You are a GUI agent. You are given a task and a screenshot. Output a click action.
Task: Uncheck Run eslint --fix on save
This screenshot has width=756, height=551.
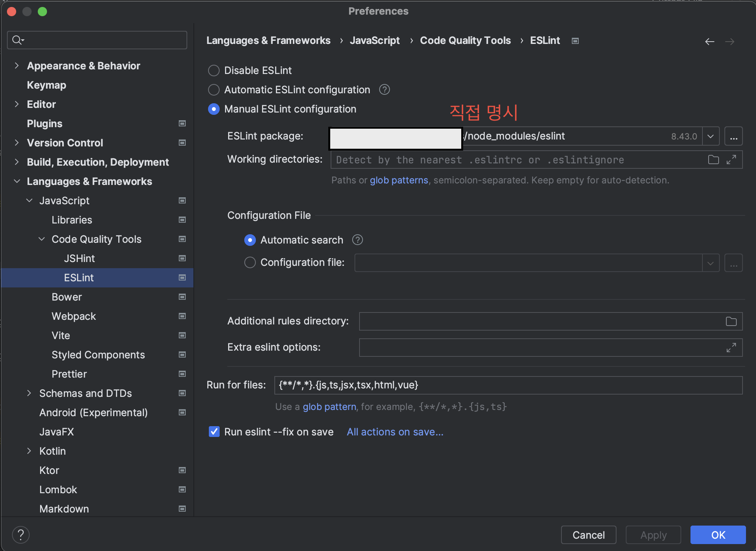coord(214,432)
